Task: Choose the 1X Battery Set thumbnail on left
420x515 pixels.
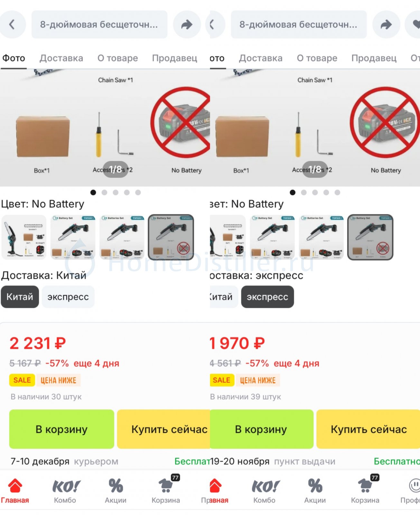Action: point(73,237)
